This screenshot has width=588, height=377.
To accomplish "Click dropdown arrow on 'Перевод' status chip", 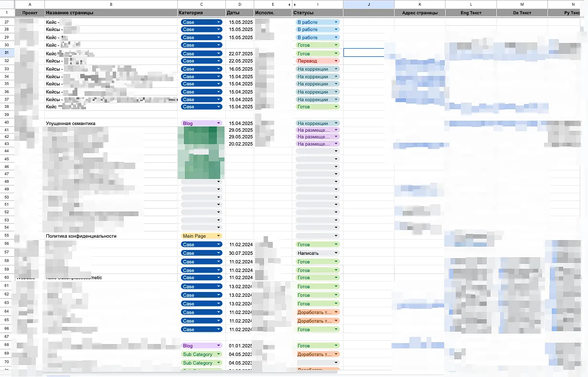I will pyautogui.click(x=336, y=61).
